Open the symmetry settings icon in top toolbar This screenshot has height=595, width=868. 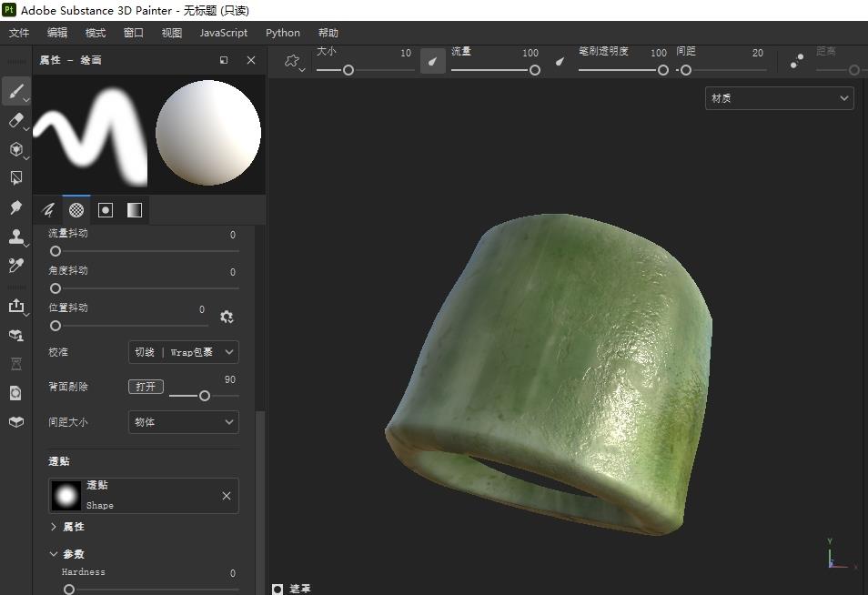point(293,61)
